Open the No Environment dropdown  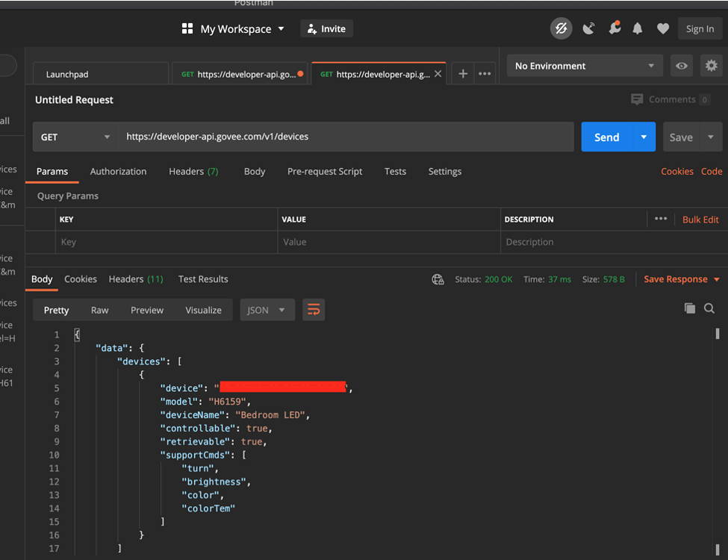point(584,66)
